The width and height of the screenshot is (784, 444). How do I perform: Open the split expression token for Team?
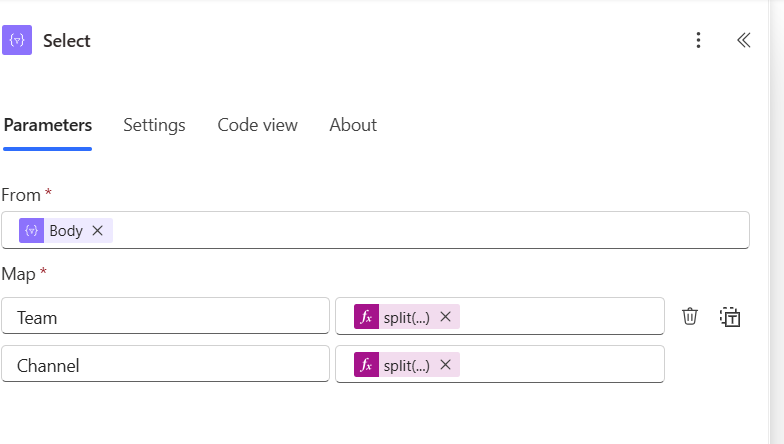406,317
